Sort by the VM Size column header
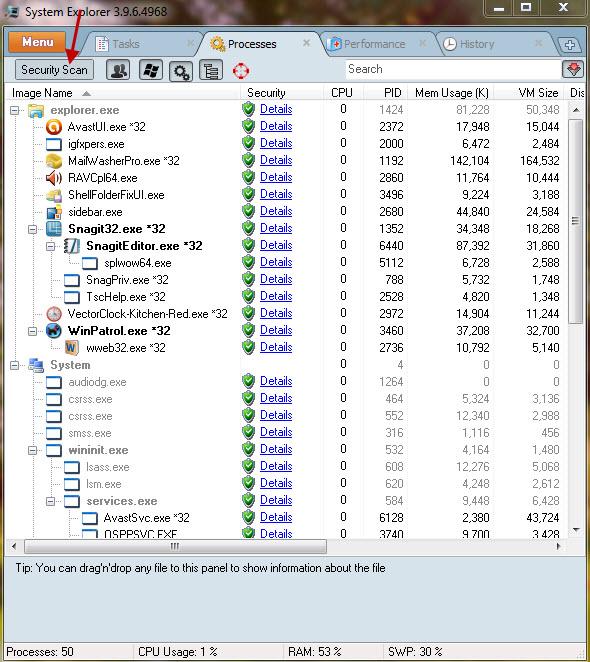Screen dimensions: 590x662 tap(530, 93)
